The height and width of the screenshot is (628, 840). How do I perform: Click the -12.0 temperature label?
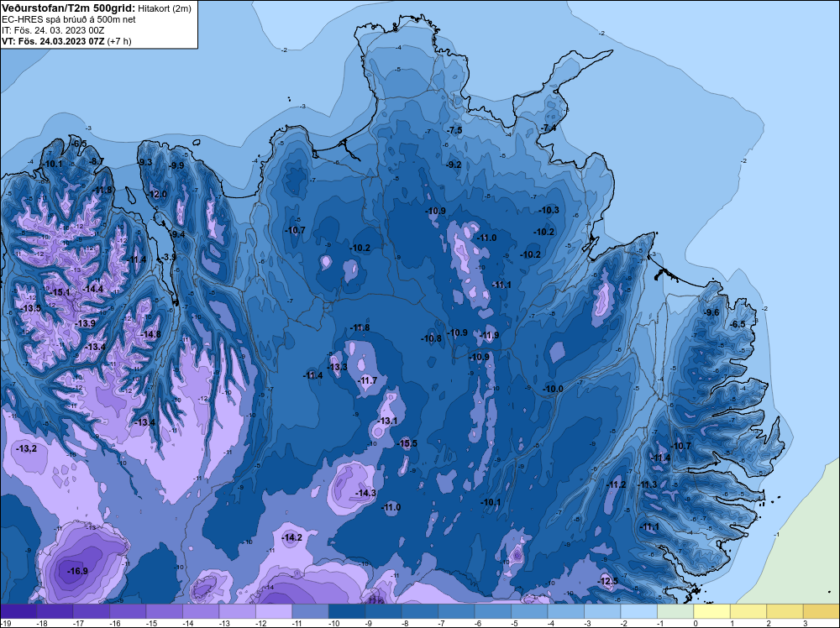click(x=157, y=194)
